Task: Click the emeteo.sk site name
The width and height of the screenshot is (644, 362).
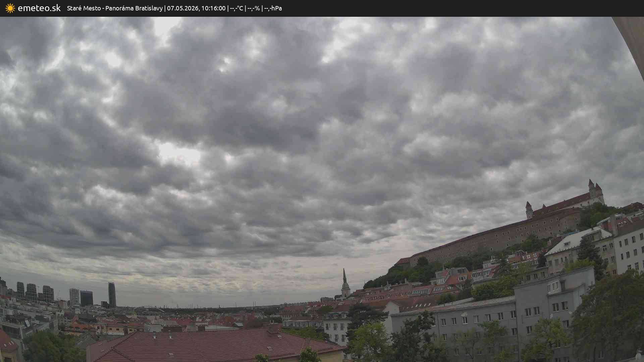Action: click(39, 8)
